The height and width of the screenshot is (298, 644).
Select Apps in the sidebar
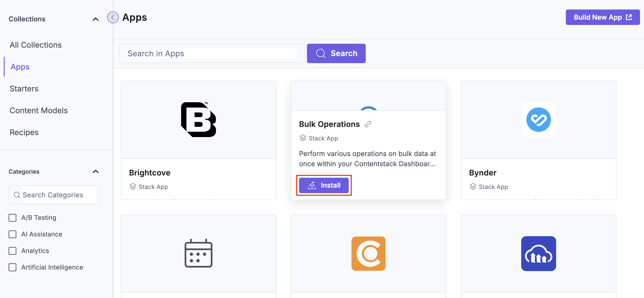(x=20, y=67)
